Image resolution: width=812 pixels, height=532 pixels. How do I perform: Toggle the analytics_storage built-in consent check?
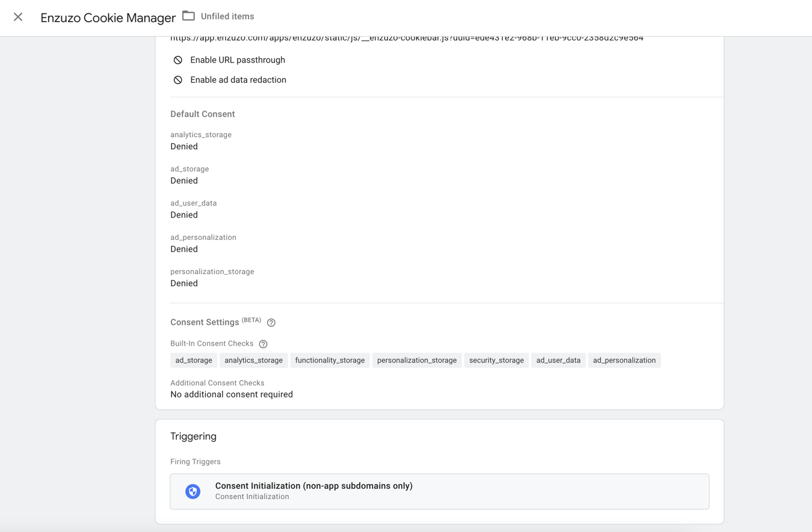(x=253, y=360)
